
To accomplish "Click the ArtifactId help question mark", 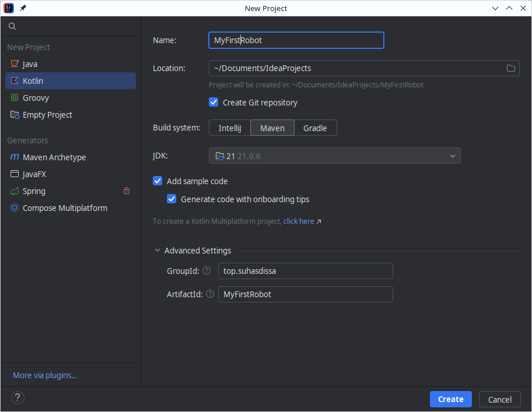I will point(210,294).
